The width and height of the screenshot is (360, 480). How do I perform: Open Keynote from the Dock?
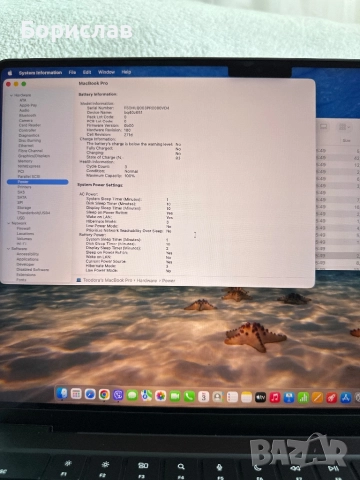click(289, 398)
